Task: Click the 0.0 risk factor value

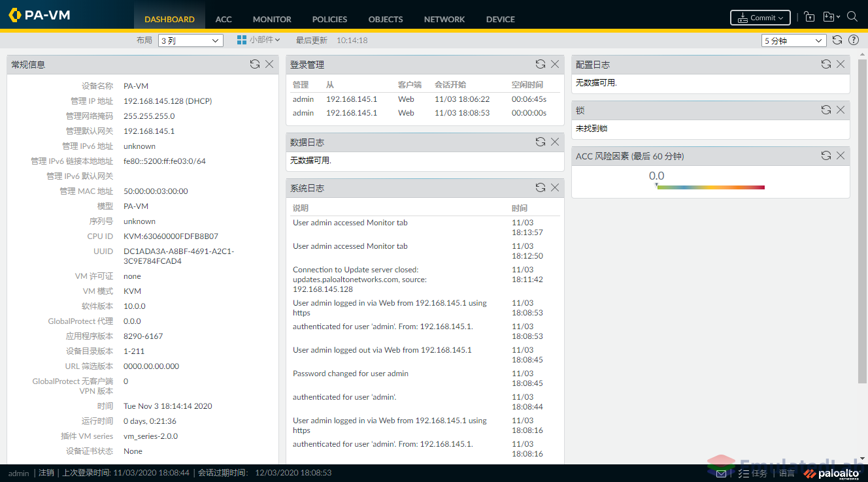Action: [656, 176]
